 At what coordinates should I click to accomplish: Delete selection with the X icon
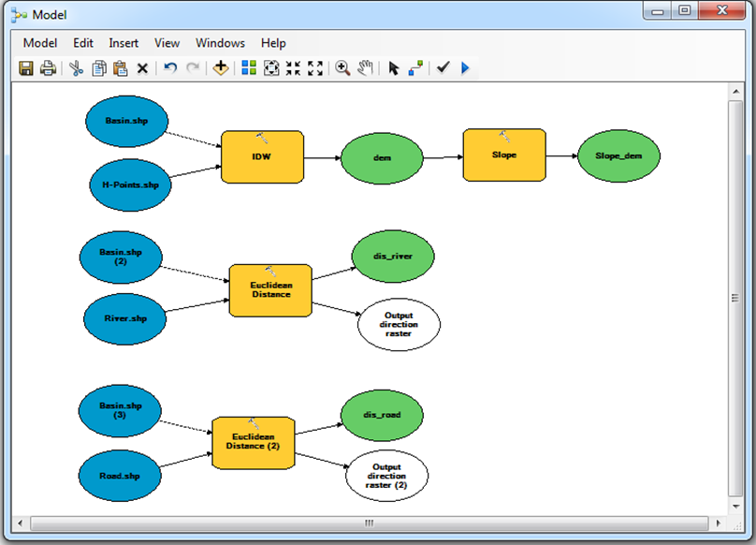[x=142, y=68]
